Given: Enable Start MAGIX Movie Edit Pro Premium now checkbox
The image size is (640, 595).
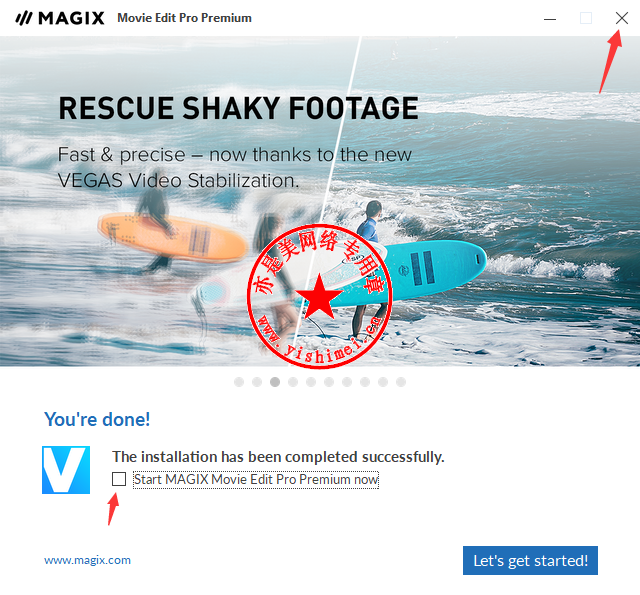Looking at the screenshot, I should 119,479.
